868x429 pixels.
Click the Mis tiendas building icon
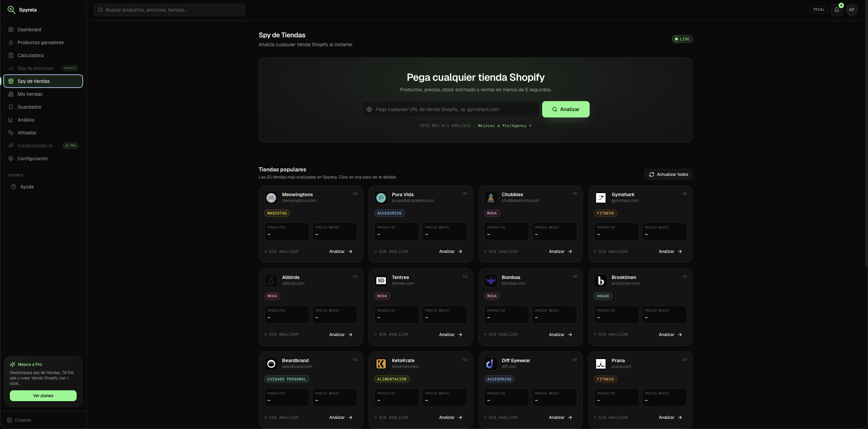[11, 94]
